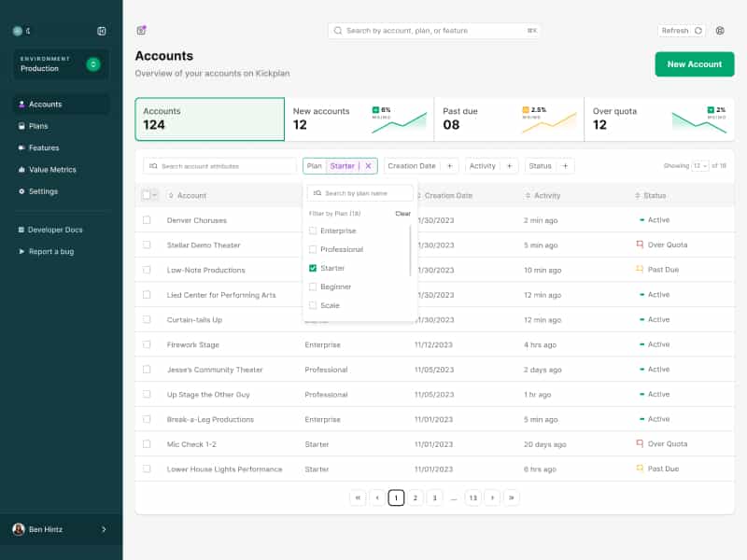The image size is (747, 560).
Task: Check the Enterprise checkbox in the plan filter
Action: (x=313, y=231)
